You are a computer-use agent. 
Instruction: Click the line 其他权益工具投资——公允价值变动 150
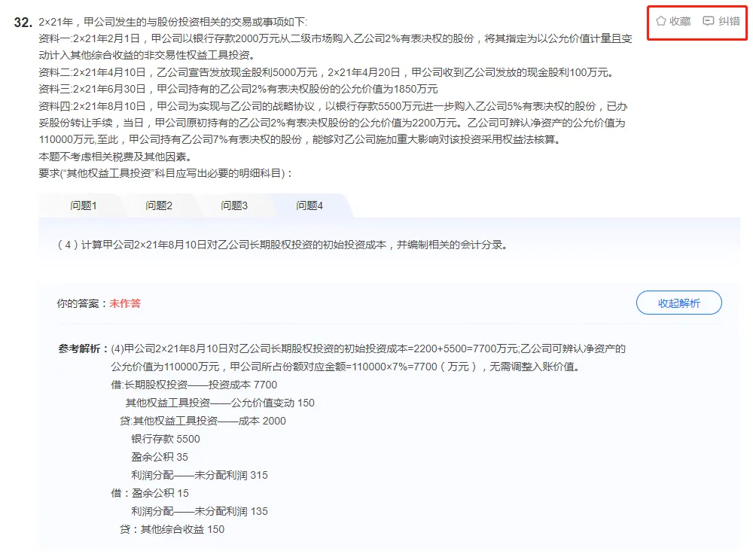[x=220, y=403]
